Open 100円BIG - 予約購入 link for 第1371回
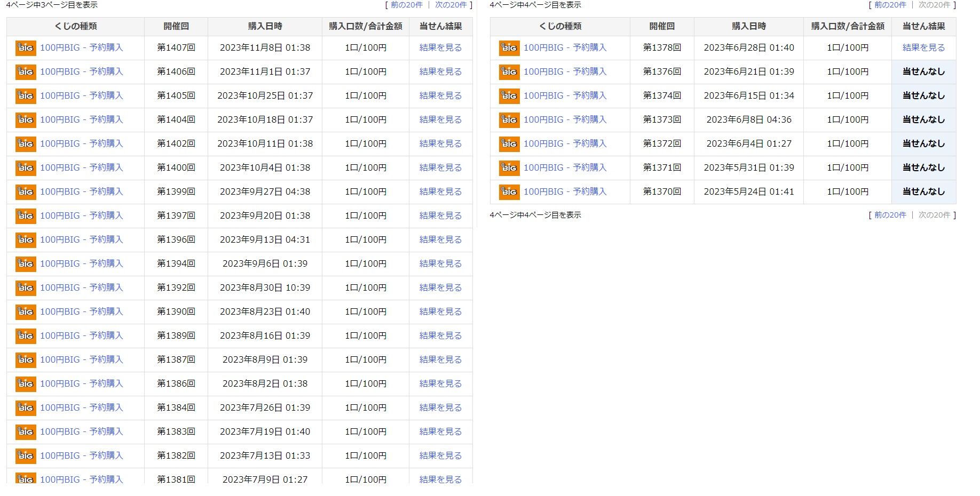Screen dimensions: 980x496 click(565, 167)
